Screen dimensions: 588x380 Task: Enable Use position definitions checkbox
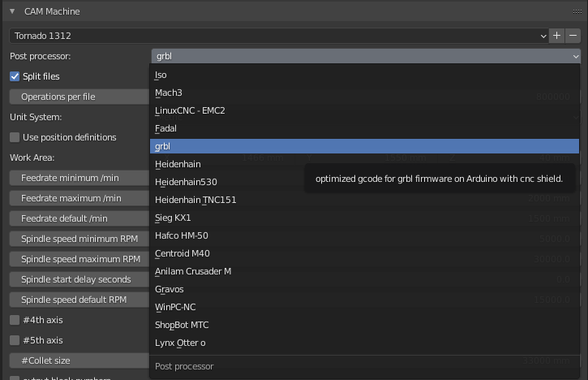click(15, 137)
